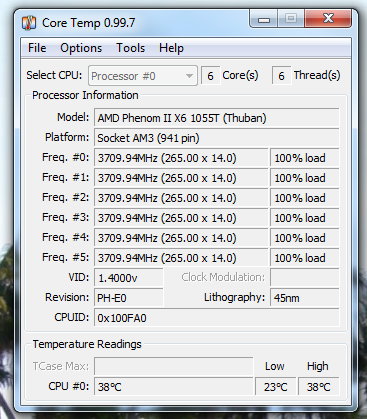
Task: Click the Freq. #3 frequency value
Action: click(x=181, y=218)
